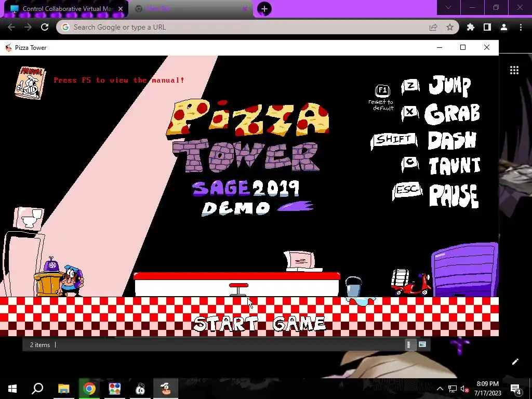Click START GAME on the title screen

coord(260,324)
